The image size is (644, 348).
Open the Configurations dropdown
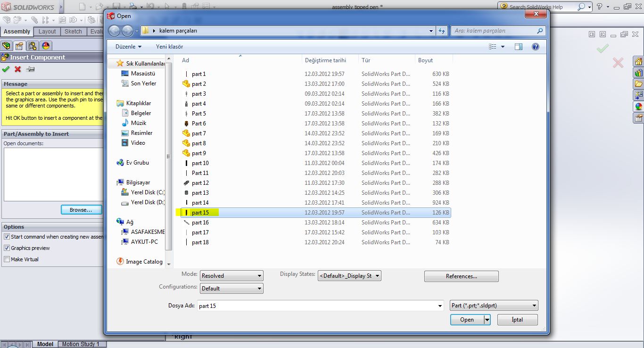231,289
